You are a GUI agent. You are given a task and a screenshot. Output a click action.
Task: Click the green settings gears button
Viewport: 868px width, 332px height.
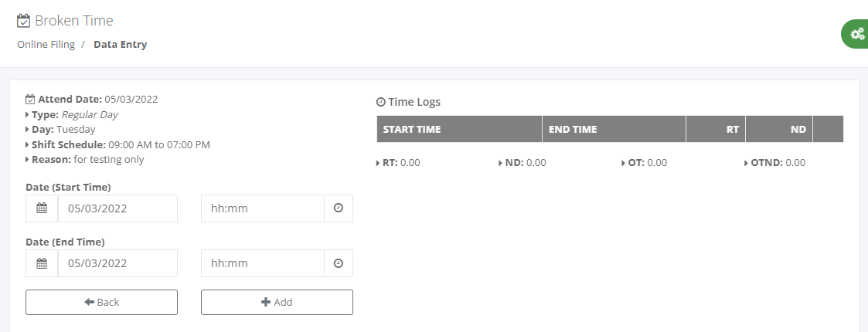click(856, 33)
